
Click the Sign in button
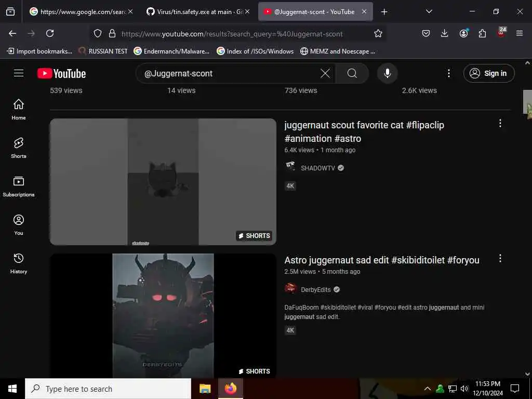(x=489, y=73)
